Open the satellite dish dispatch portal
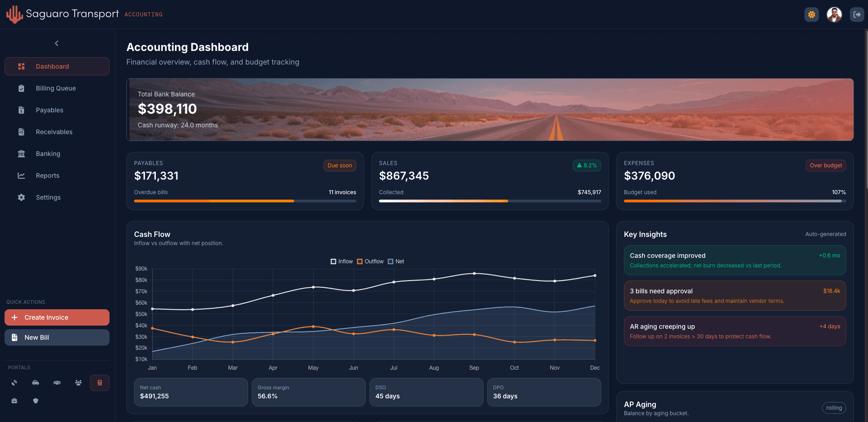 pos(15,383)
